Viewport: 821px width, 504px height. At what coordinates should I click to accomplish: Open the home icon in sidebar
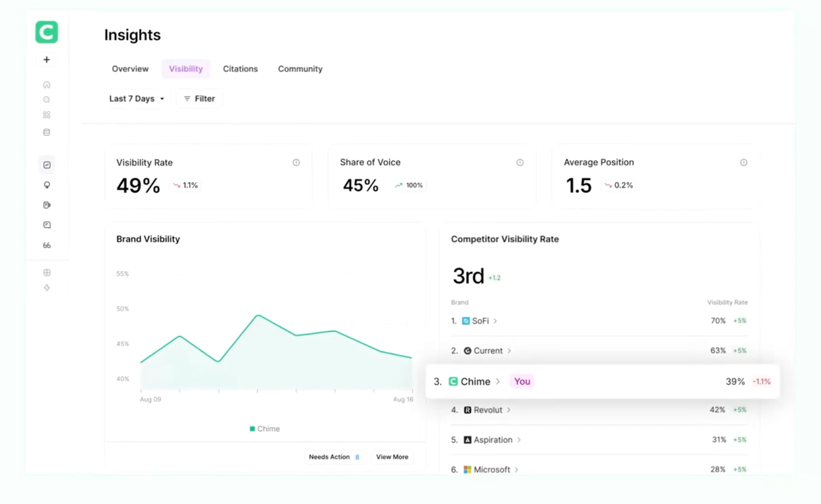47,84
